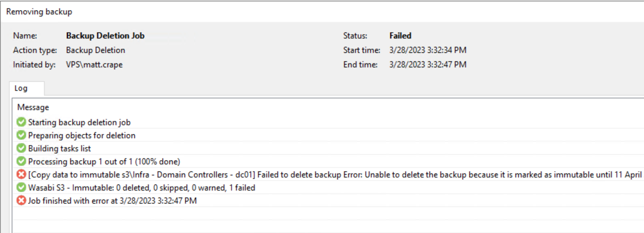Click the Failed status value

[x=400, y=36]
